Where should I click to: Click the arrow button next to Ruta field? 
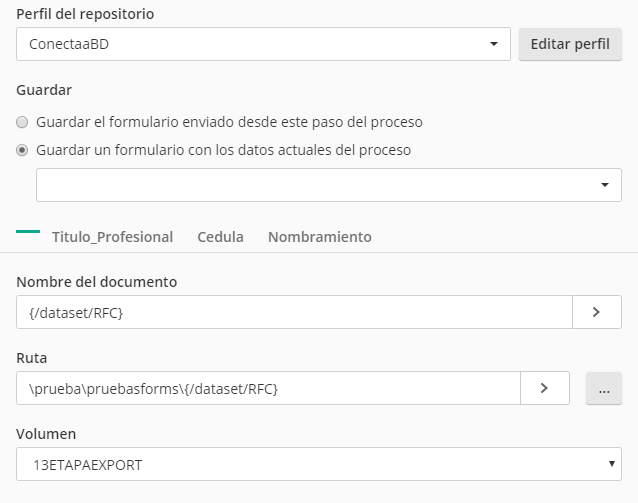tap(544, 388)
